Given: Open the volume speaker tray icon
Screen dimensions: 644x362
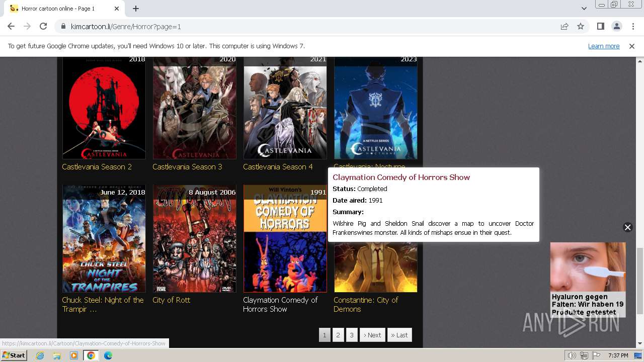Looking at the screenshot, I should (572, 355).
